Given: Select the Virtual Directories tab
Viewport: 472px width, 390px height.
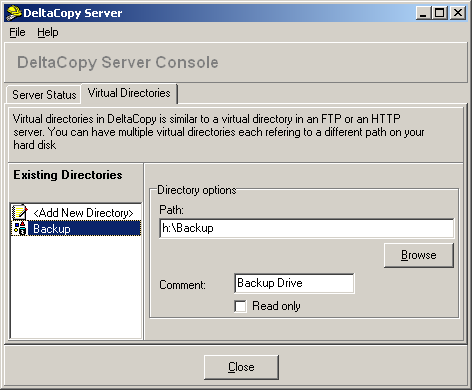Looking at the screenshot, I should 129,93.
